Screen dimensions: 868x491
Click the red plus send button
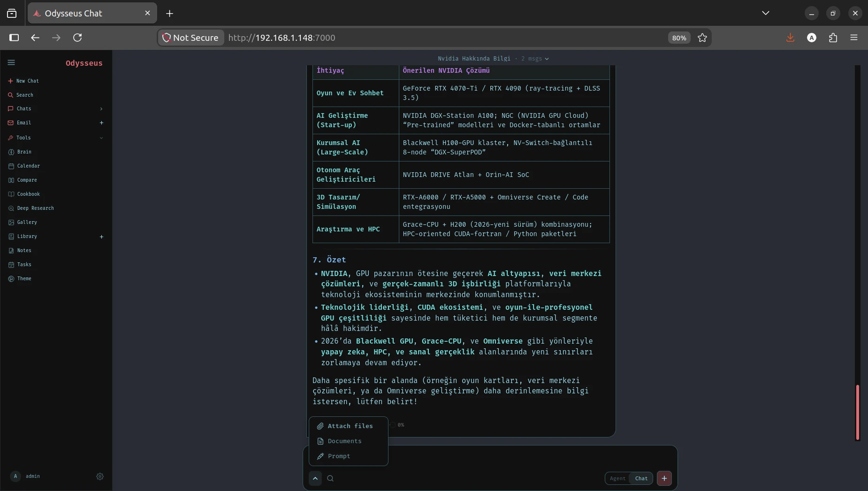664,478
